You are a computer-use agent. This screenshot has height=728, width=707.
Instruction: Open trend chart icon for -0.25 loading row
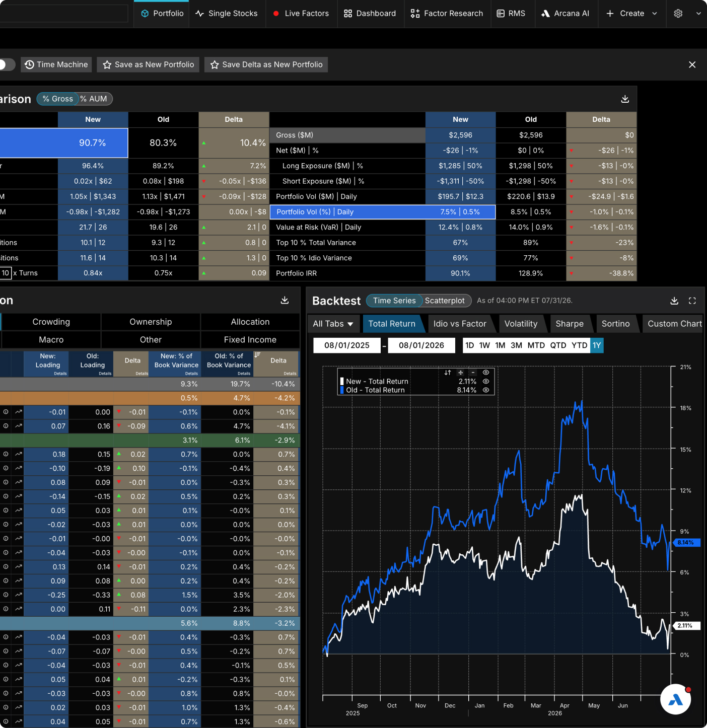pyautogui.click(x=19, y=595)
